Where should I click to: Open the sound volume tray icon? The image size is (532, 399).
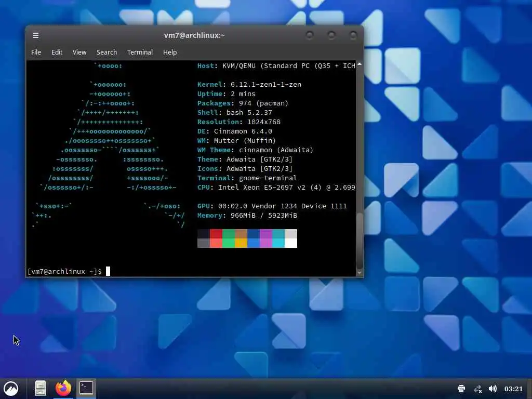[x=493, y=389]
